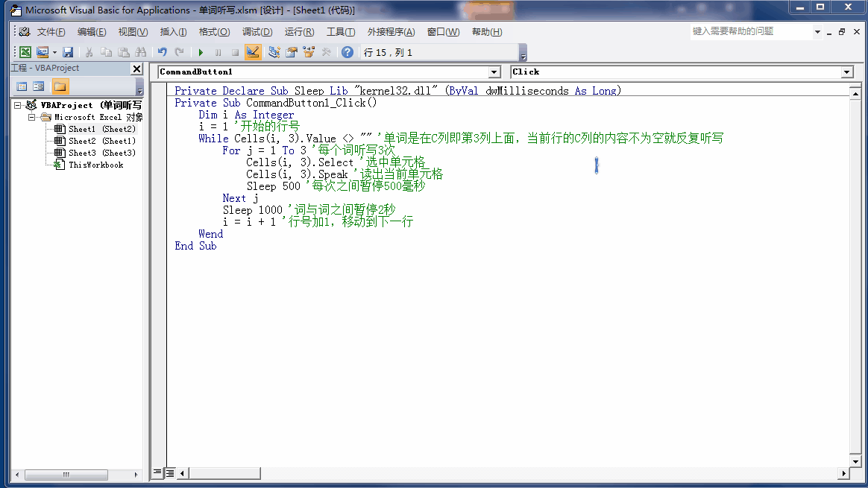This screenshot has width=868, height=488.
Task: Open the 插入(I) menu
Action: [173, 31]
